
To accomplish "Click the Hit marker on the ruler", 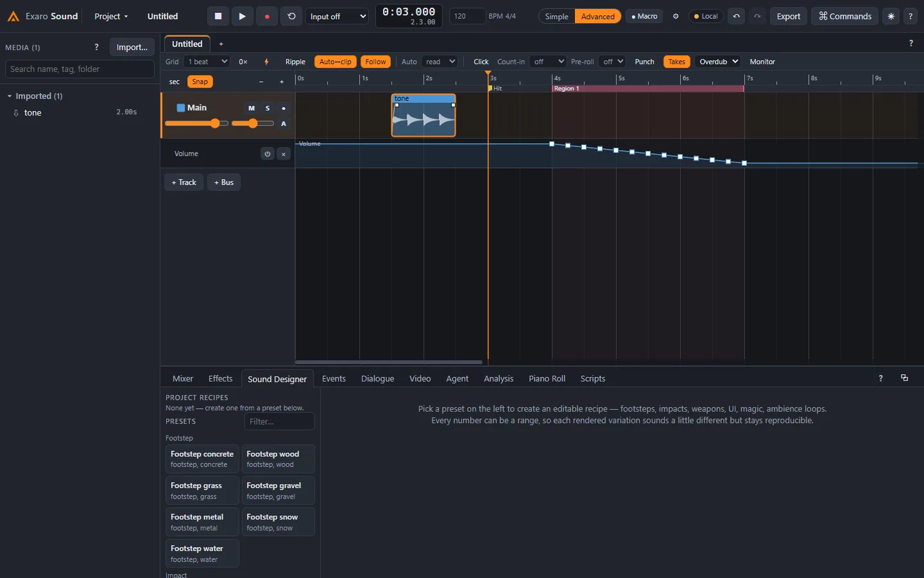I will 495,89.
